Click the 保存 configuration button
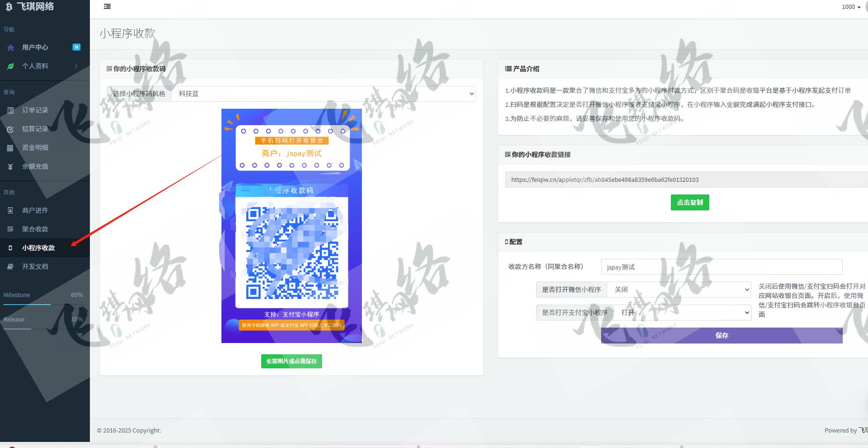 point(721,336)
